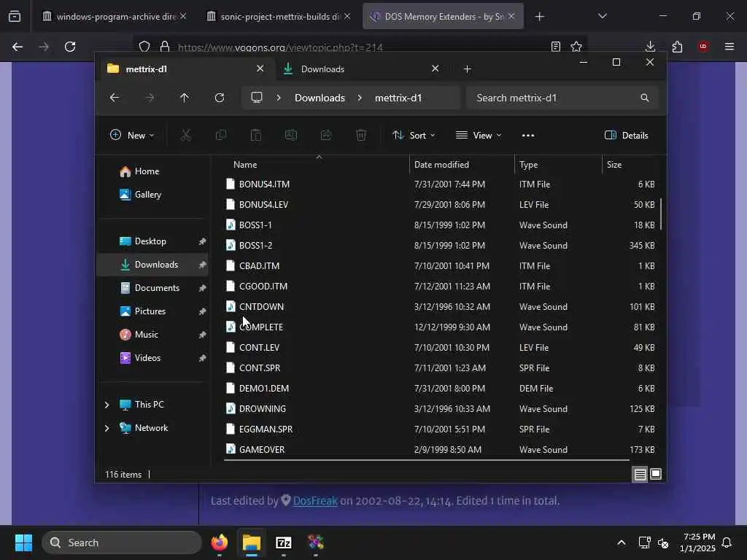Expand breadcrumb chevron after Downloads
Screen dimensions: 747x560
point(360,98)
